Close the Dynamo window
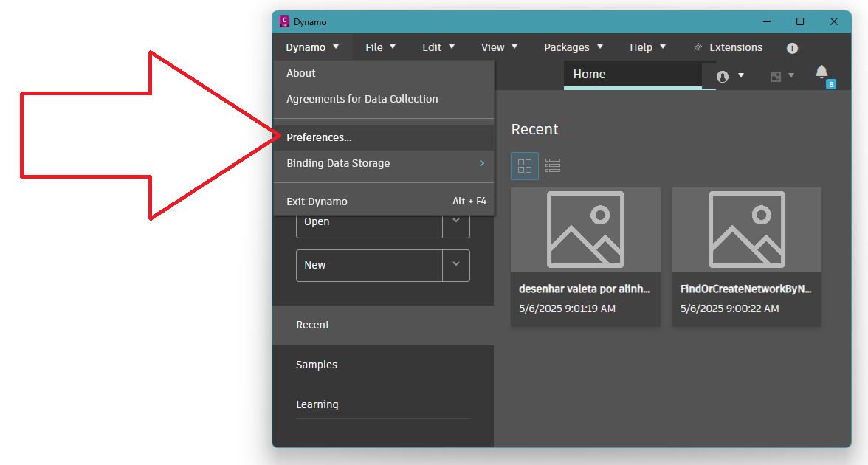 coord(834,21)
